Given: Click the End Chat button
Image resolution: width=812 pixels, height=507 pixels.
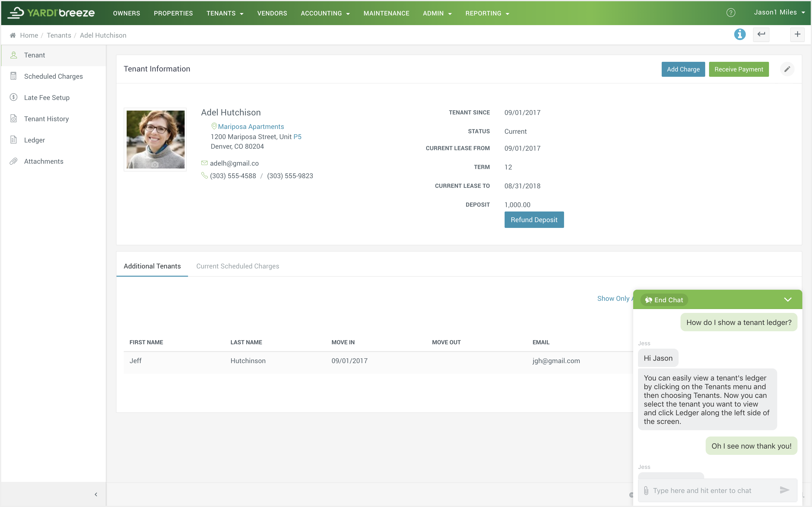Looking at the screenshot, I should pos(664,300).
